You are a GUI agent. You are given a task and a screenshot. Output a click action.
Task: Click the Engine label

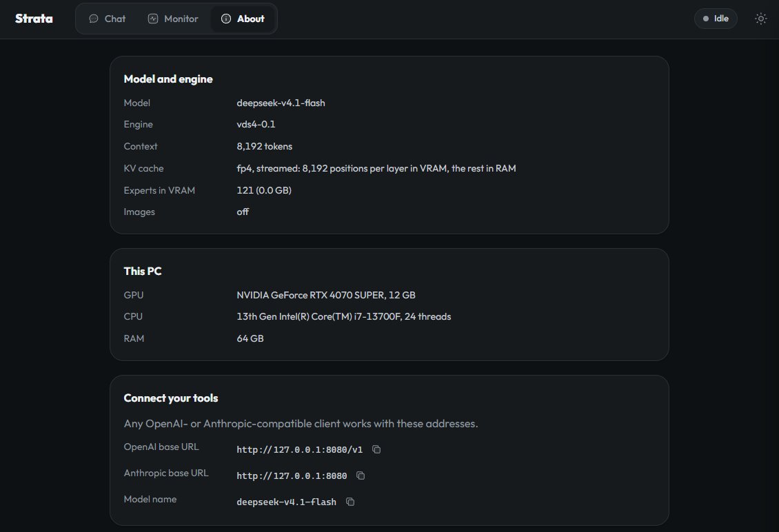pos(138,124)
